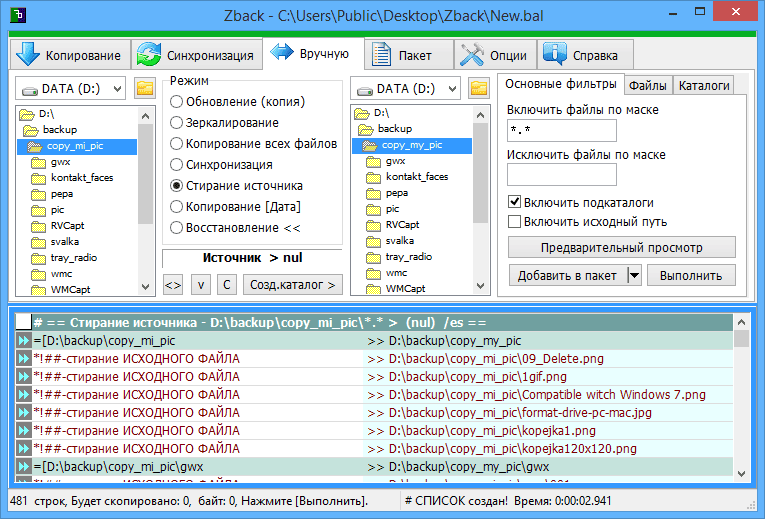Open the Добавить в пакет dropdown arrow

point(634,276)
